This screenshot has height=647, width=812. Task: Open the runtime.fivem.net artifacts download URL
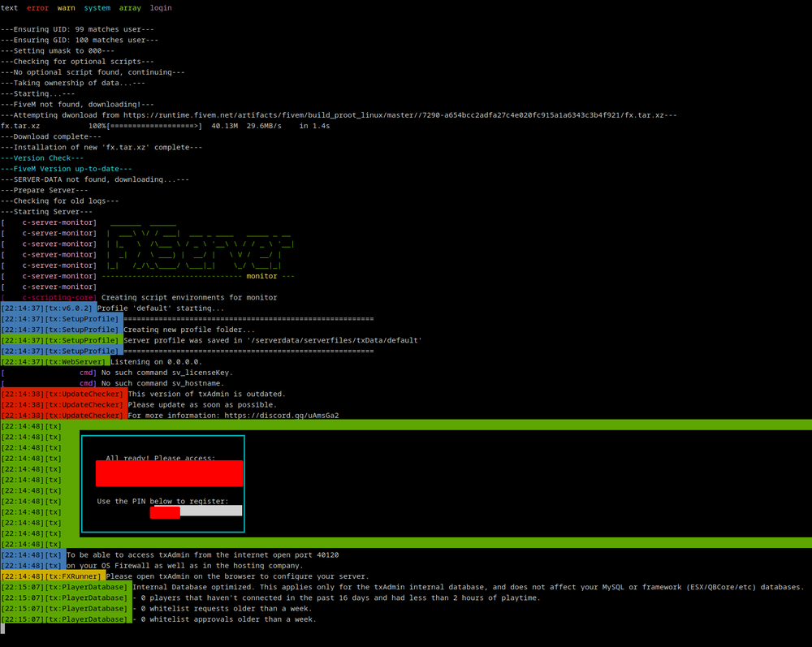(394, 115)
